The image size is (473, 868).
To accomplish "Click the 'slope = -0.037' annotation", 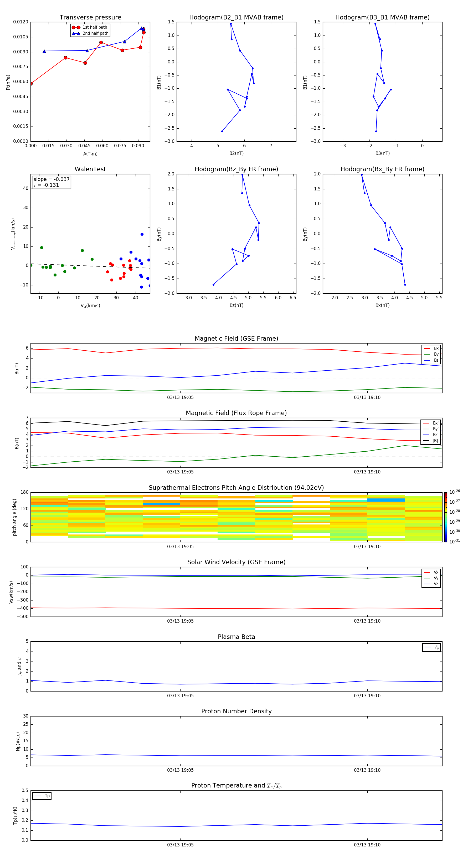I will tap(52, 179).
